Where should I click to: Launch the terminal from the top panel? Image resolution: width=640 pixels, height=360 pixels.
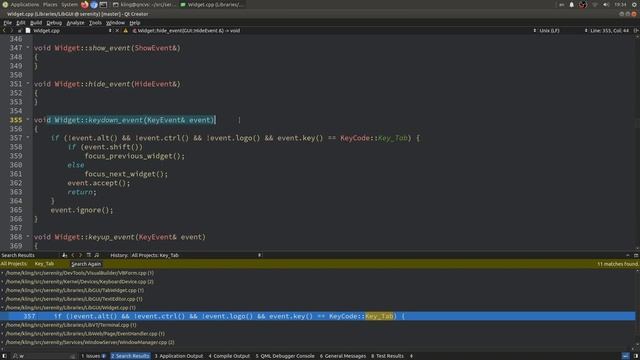(x=103, y=4)
